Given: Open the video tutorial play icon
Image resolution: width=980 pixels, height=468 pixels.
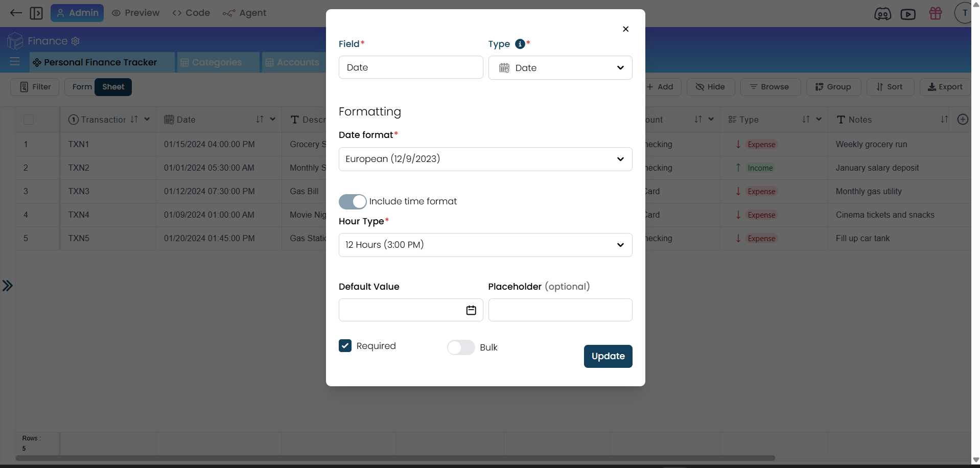Looking at the screenshot, I should [x=907, y=14].
